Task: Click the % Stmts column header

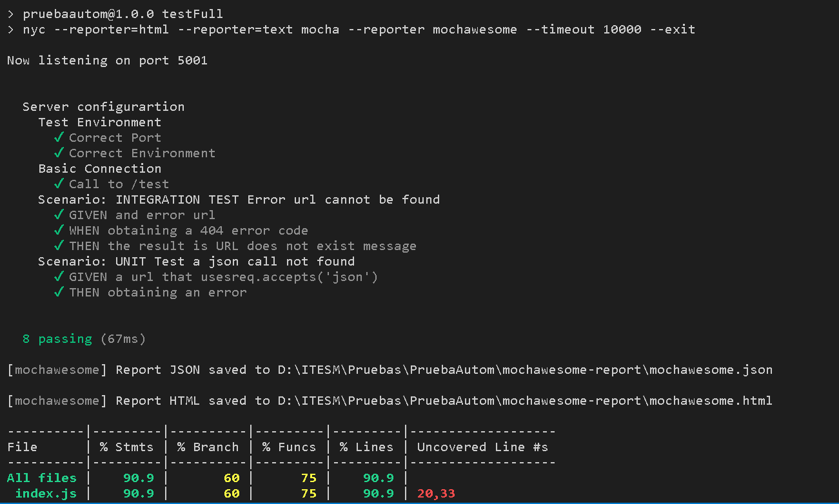Action: (x=126, y=447)
